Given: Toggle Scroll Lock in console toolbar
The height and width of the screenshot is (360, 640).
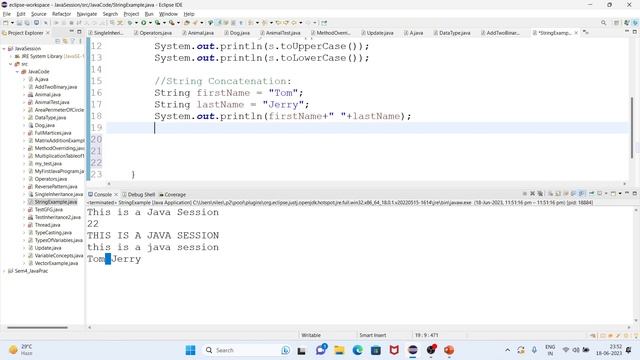Looking at the screenshot, I should click(x=558, y=193).
